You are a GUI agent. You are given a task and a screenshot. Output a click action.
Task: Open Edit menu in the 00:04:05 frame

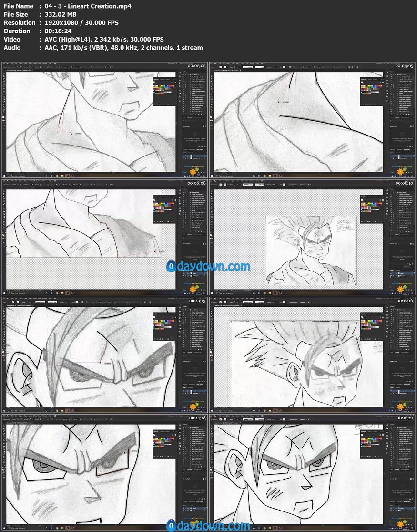coord(224,63)
